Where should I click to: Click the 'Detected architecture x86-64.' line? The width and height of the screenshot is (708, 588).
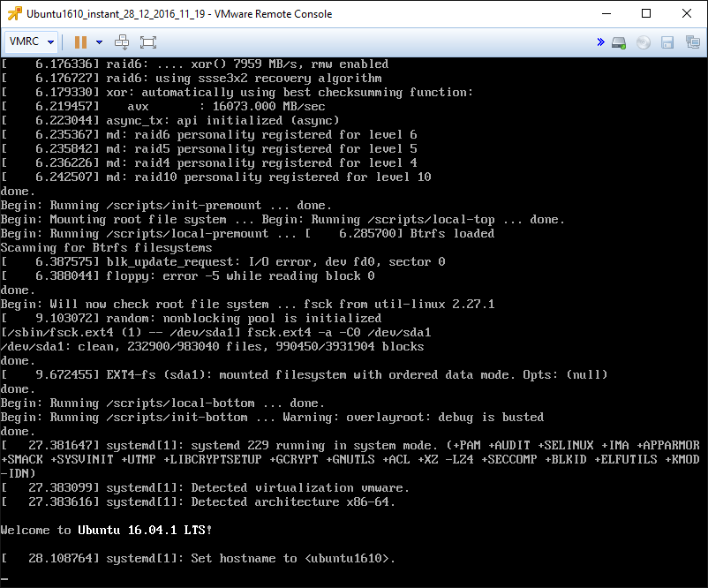click(198, 501)
